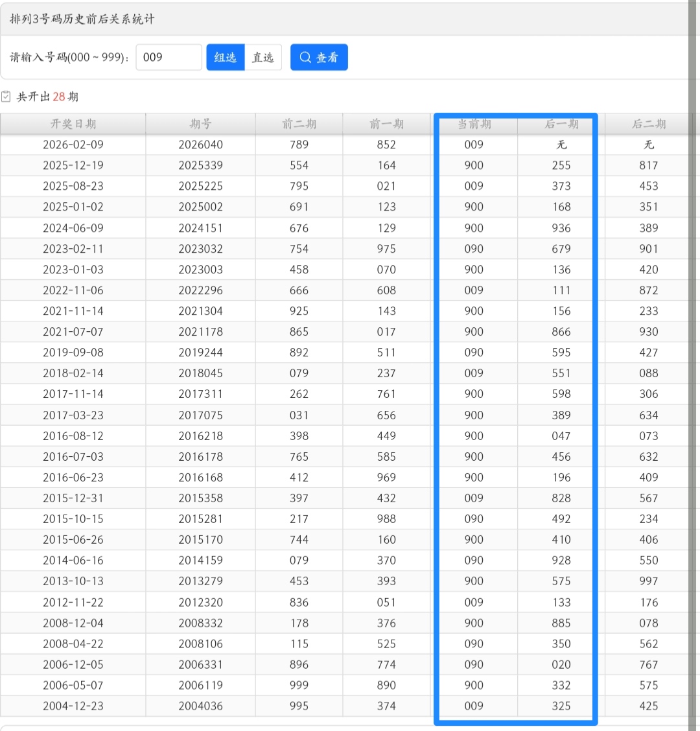Click the issue number 2004036 cell
The height and width of the screenshot is (731, 700).
point(200,706)
